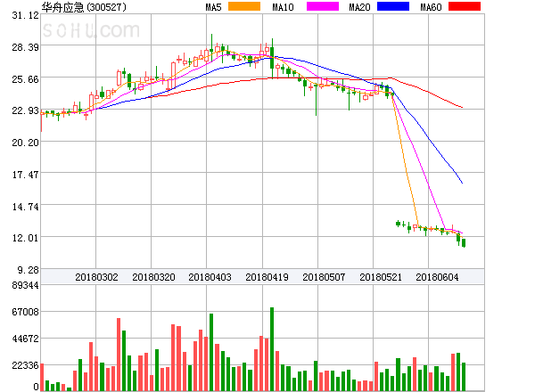The image size is (535, 392).
Task: Click the 67008 volume axis label
Action: [26, 312]
